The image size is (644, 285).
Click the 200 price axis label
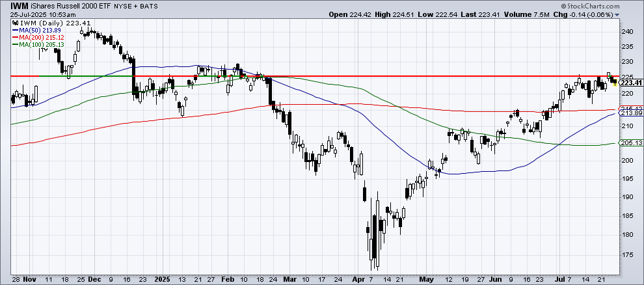(x=626, y=161)
